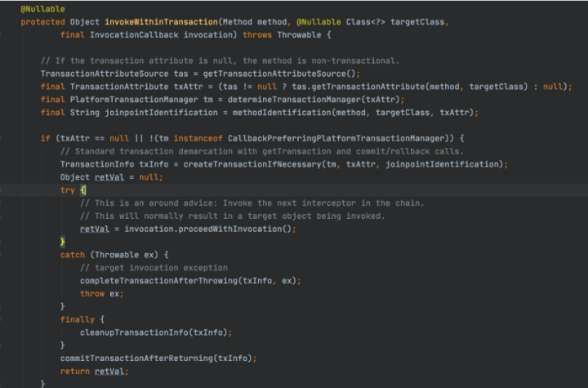Click retVal in the Object retVal declaration
Viewport: 588px width, 388px height.
click(109, 177)
